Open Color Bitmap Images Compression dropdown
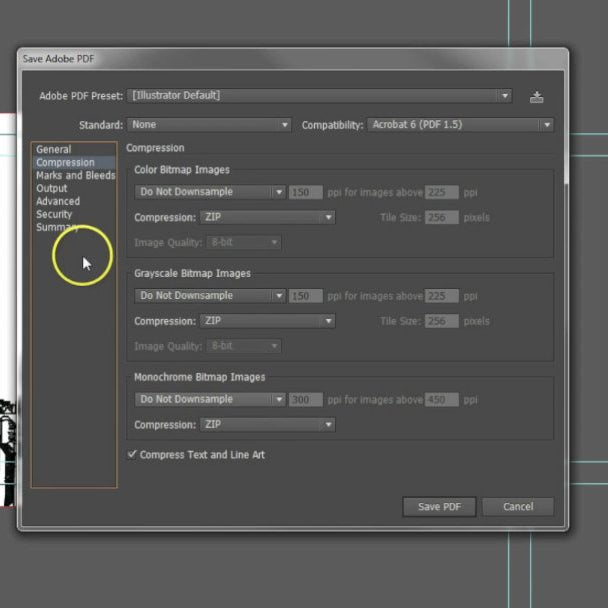This screenshot has height=608, width=608. click(267, 217)
